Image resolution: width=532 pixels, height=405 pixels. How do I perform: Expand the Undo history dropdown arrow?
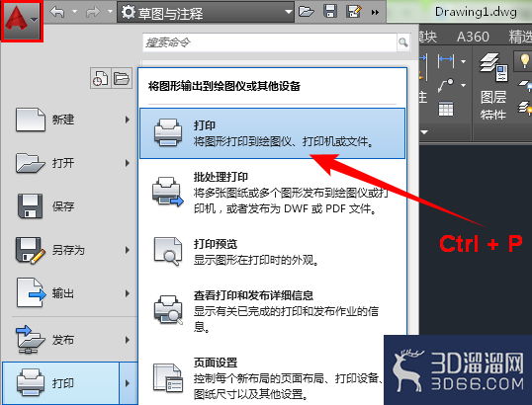pos(74,12)
